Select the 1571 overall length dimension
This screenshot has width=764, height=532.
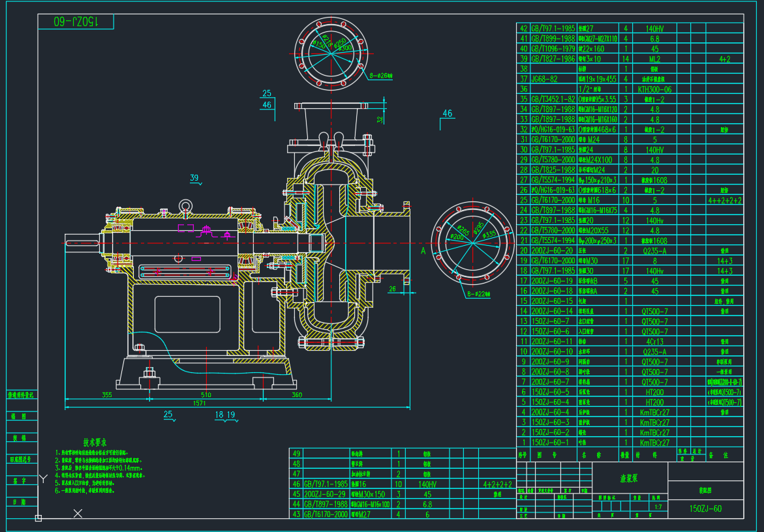point(200,404)
